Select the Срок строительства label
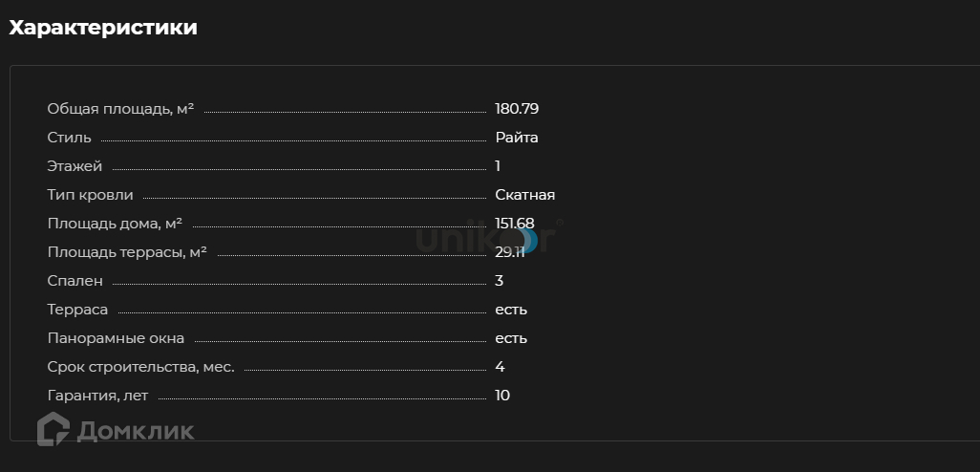The image size is (980, 472). (140, 367)
